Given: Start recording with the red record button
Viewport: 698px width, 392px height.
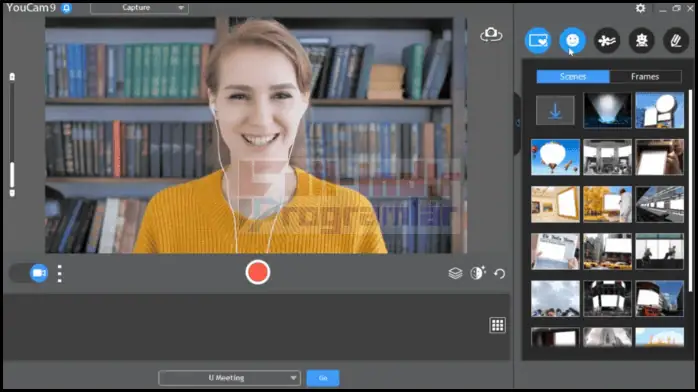Looking at the screenshot, I should 257,272.
